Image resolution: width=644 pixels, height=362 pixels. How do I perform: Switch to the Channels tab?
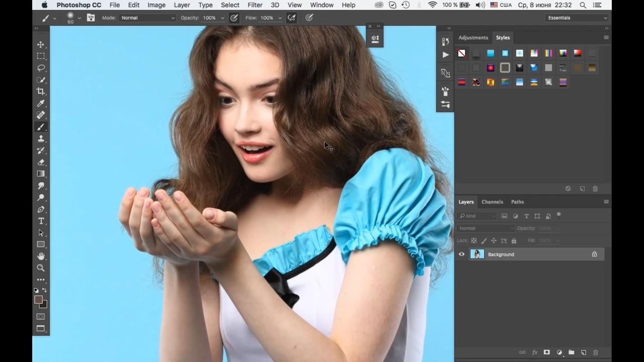[492, 202]
